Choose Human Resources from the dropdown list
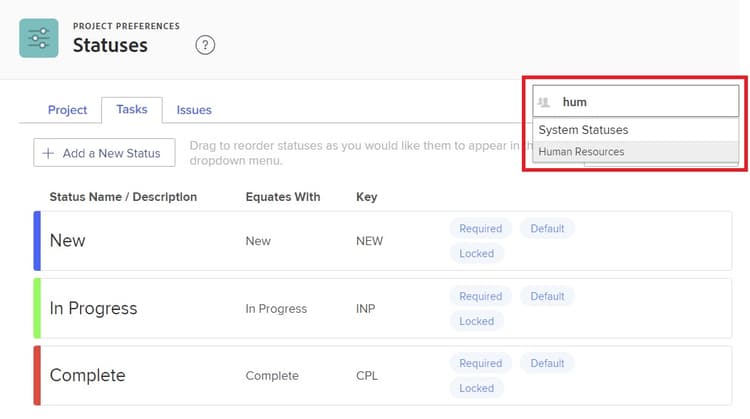The height and width of the screenshot is (419, 750). (581, 152)
